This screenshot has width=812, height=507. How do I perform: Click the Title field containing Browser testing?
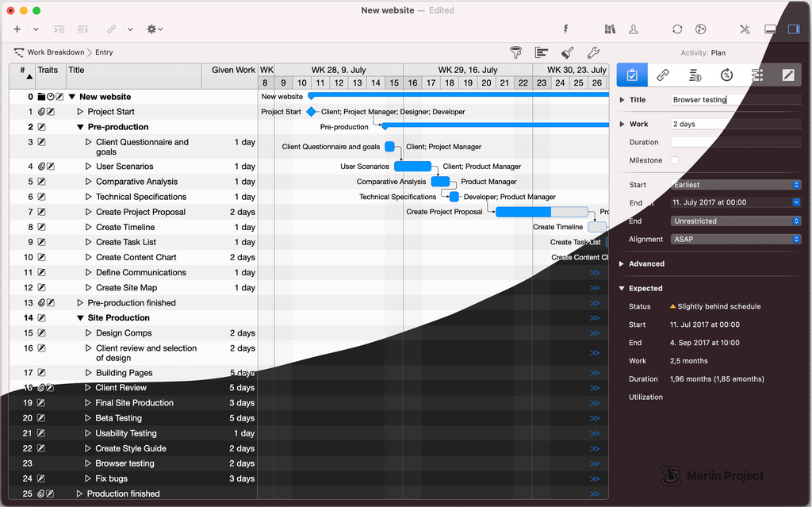(733, 100)
